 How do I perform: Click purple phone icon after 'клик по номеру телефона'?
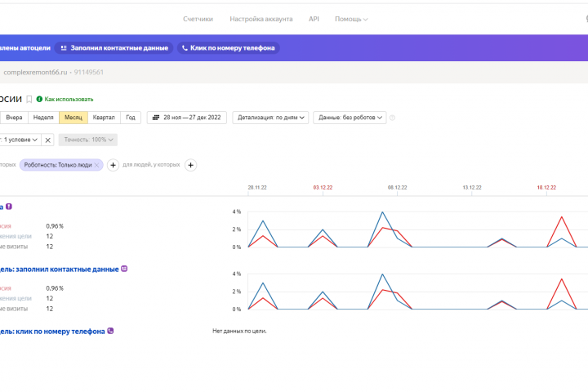(110, 331)
